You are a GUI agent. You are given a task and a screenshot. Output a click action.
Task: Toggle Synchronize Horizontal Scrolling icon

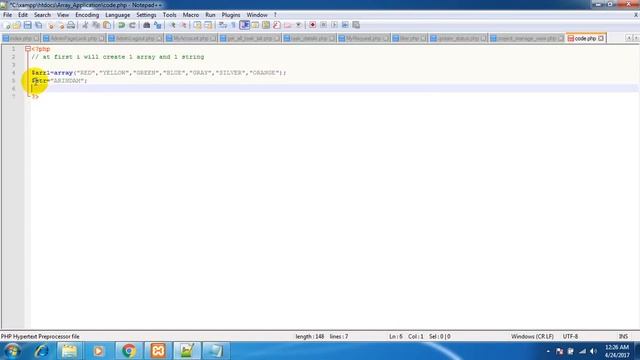[x=208, y=25]
